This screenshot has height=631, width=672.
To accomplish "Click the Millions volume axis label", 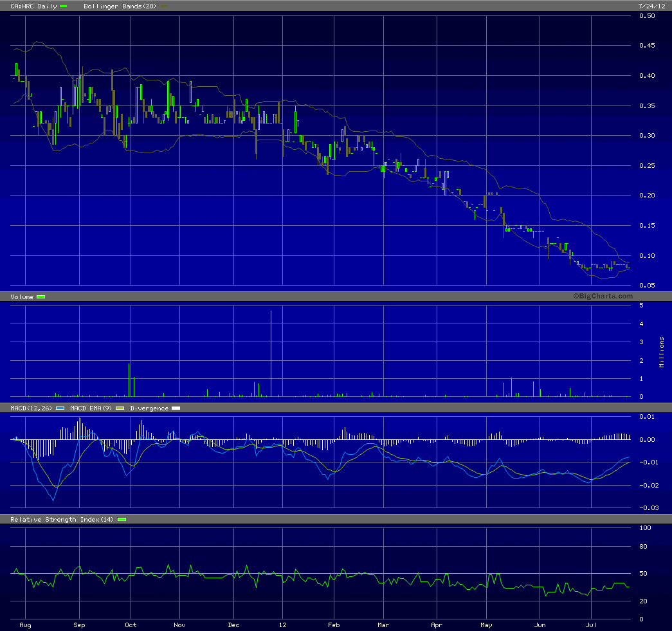I will [x=662, y=352].
